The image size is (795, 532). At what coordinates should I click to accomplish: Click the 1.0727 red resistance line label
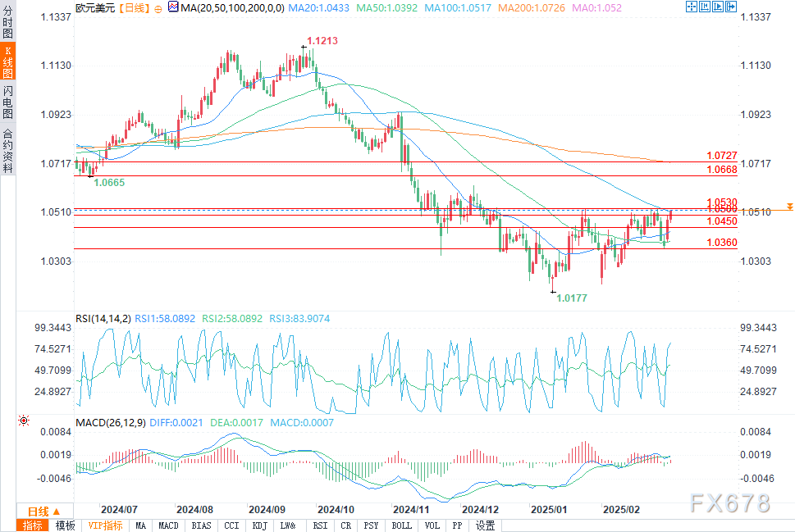[x=722, y=156]
